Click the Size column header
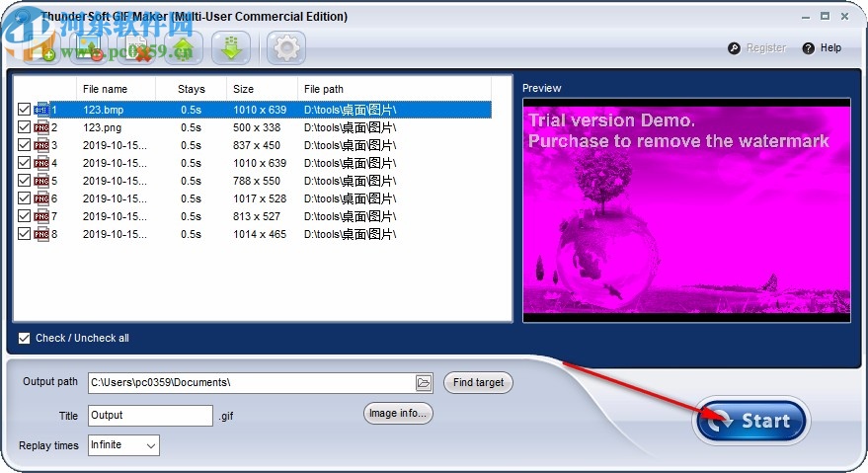868x473 pixels. [262, 89]
